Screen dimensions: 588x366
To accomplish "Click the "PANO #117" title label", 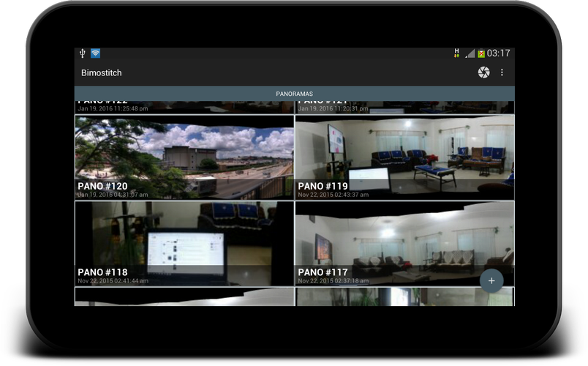I will (x=323, y=272).
